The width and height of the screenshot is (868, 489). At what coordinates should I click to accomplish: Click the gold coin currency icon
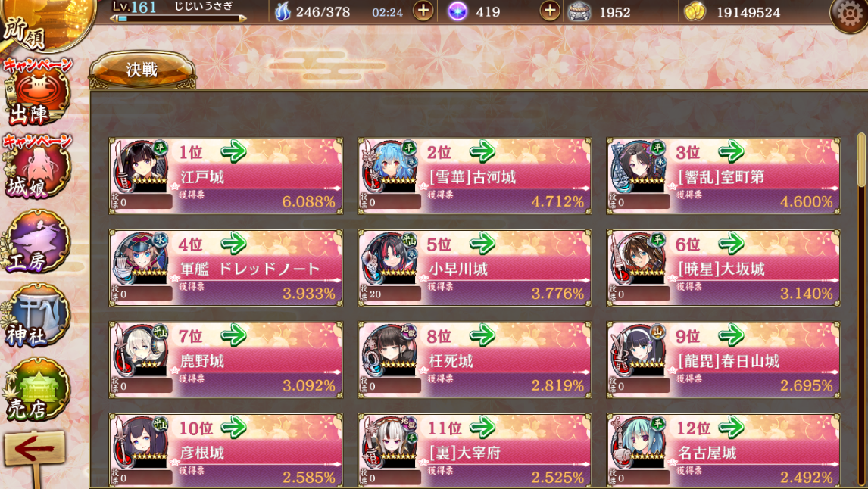[695, 11]
